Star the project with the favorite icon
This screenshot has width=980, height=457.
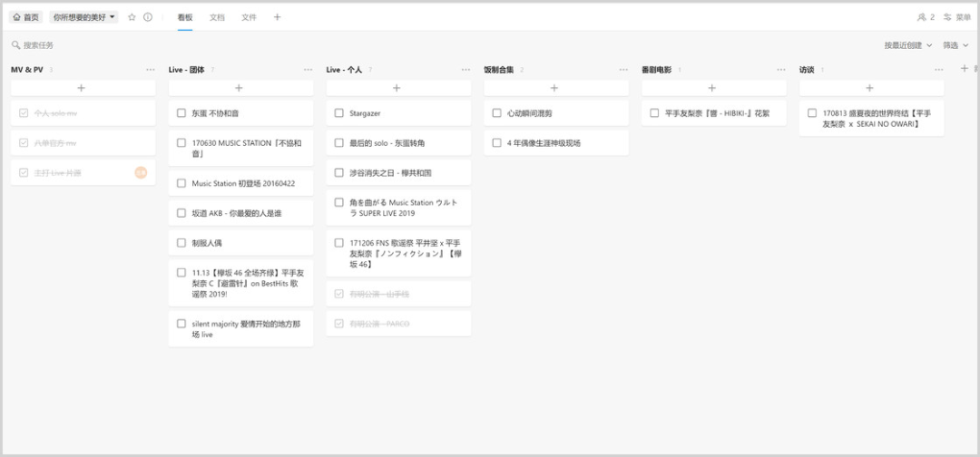pyautogui.click(x=132, y=17)
